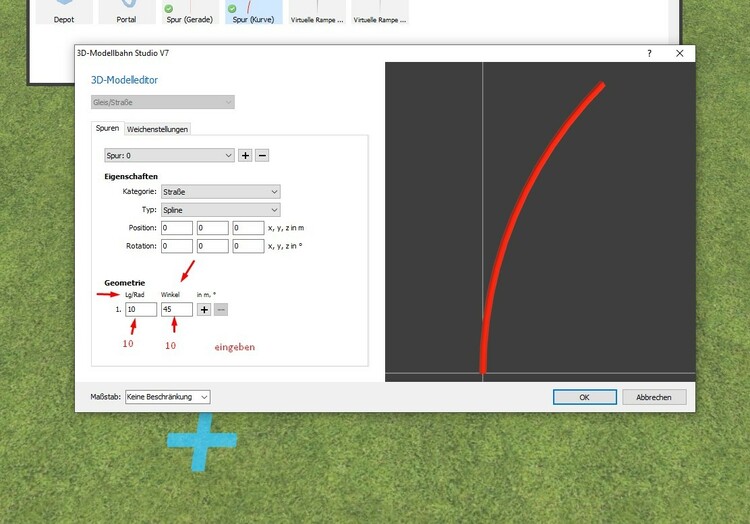The width and height of the screenshot is (750, 524).
Task: Click the Position y input field
Action: point(212,228)
